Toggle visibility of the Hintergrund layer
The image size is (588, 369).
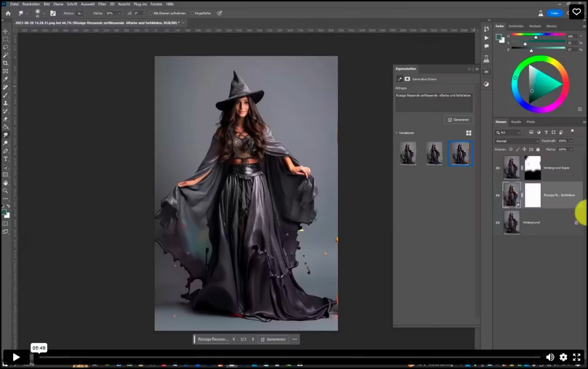click(x=498, y=222)
